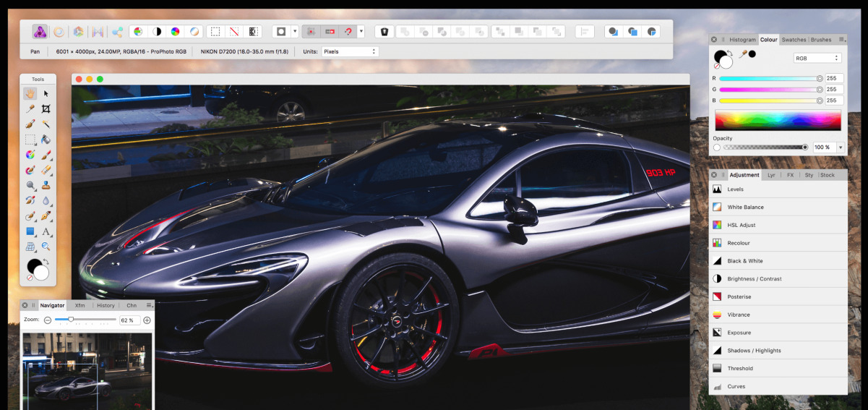
Task: Add a Curves adjustment
Action: [778, 386]
